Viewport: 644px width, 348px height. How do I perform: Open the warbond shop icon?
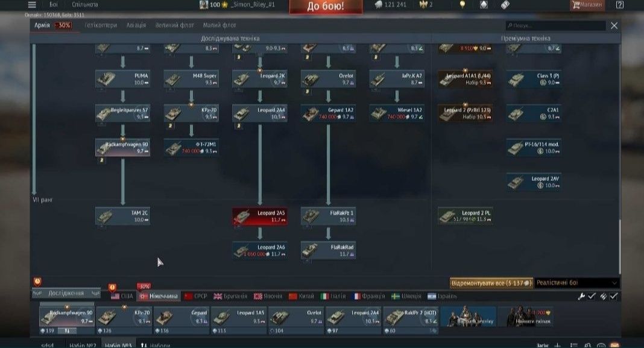pyautogui.click(x=484, y=4)
